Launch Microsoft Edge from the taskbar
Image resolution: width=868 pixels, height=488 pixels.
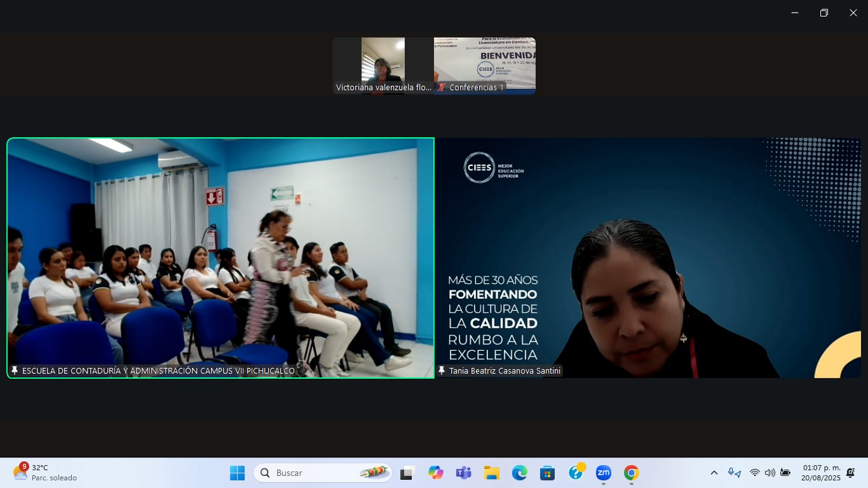pyautogui.click(x=519, y=473)
